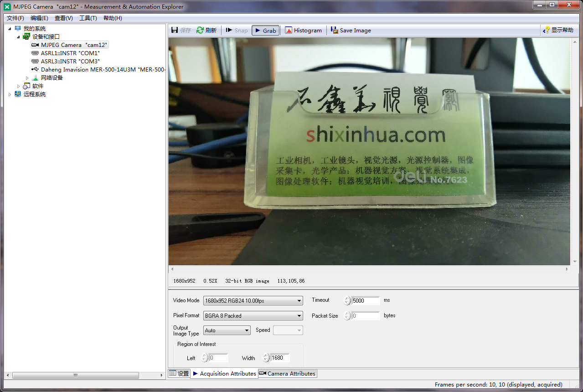Expand the 远程系统 (Remote Systems) node
Image resolution: width=583 pixels, height=392 pixels.
click(x=10, y=94)
